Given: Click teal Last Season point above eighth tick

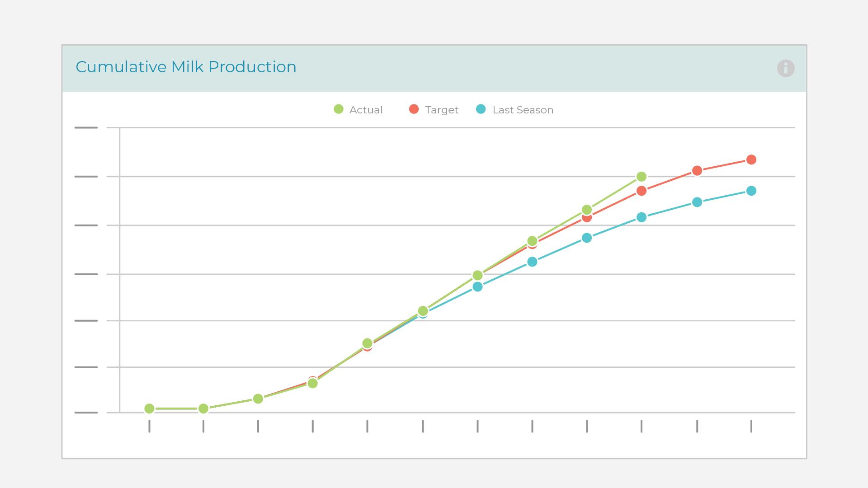Looking at the screenshot, I should point(532,262).
